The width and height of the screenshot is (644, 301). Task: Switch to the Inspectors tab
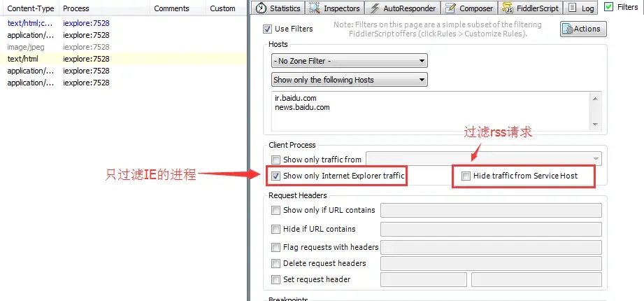tap(341, 8)
